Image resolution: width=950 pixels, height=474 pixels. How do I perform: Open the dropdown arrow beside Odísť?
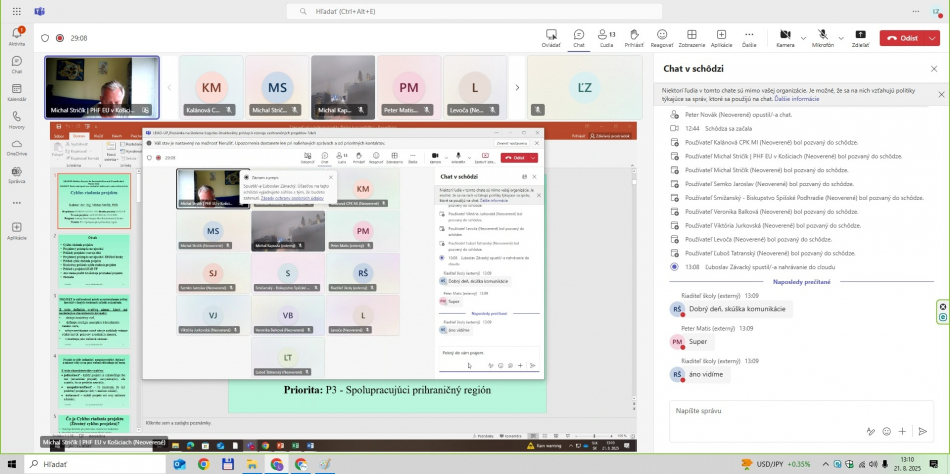point(933,38)
